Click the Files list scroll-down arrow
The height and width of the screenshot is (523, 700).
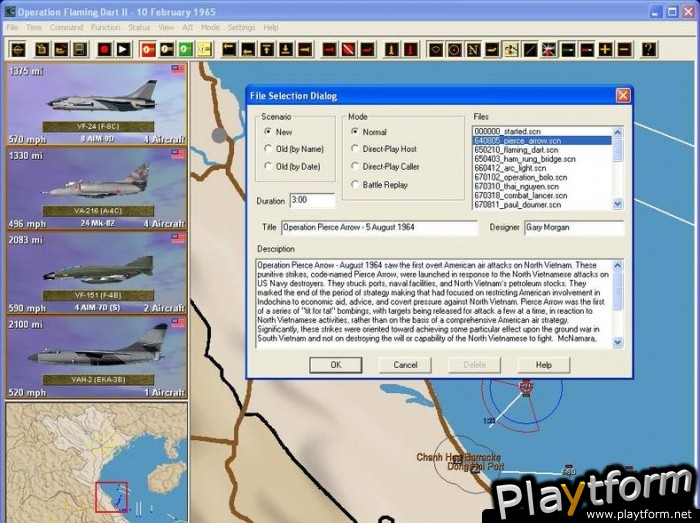click(618, 204)
